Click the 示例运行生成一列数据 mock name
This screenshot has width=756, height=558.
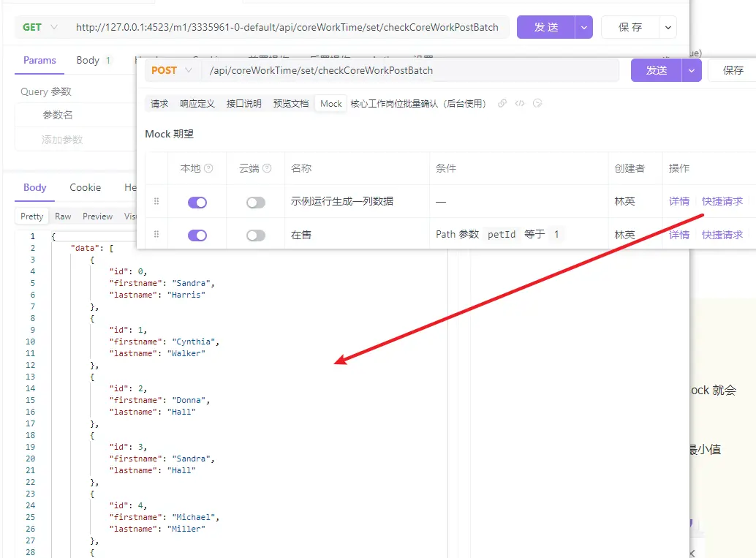click(x=342, y=201)
